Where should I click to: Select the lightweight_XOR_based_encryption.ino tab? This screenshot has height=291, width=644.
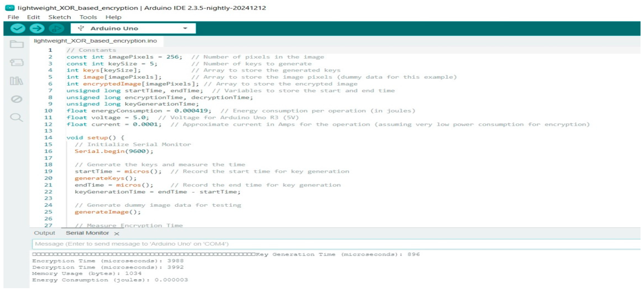point(95,41)
